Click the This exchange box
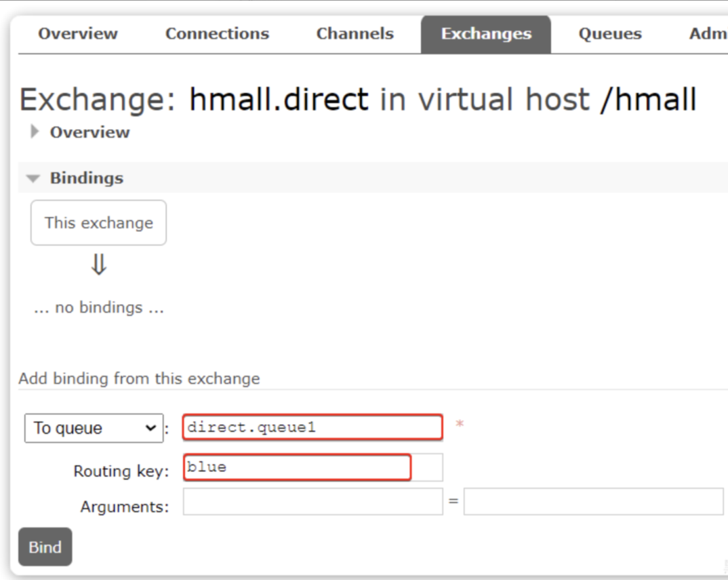 pyautogui.click(x=98, y=223)
